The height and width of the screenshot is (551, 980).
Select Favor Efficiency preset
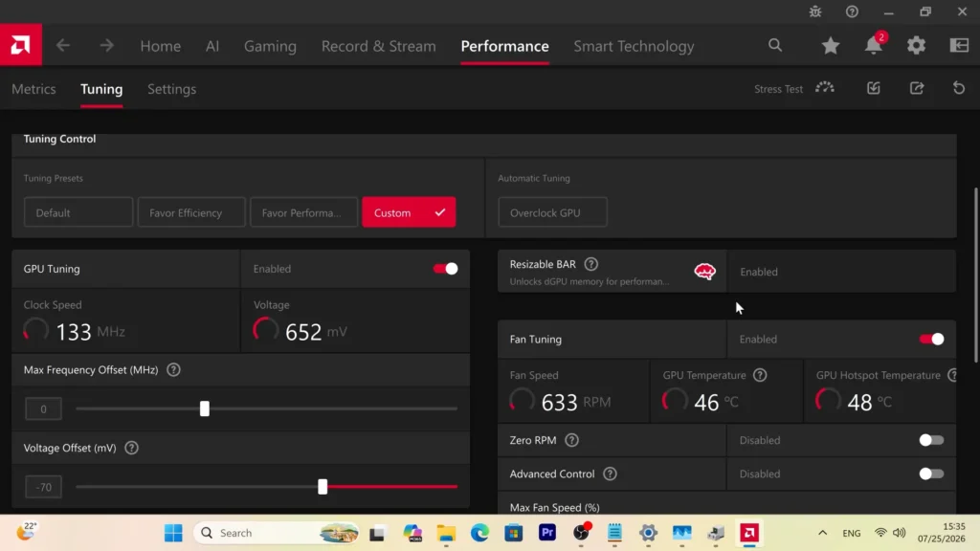191,212
